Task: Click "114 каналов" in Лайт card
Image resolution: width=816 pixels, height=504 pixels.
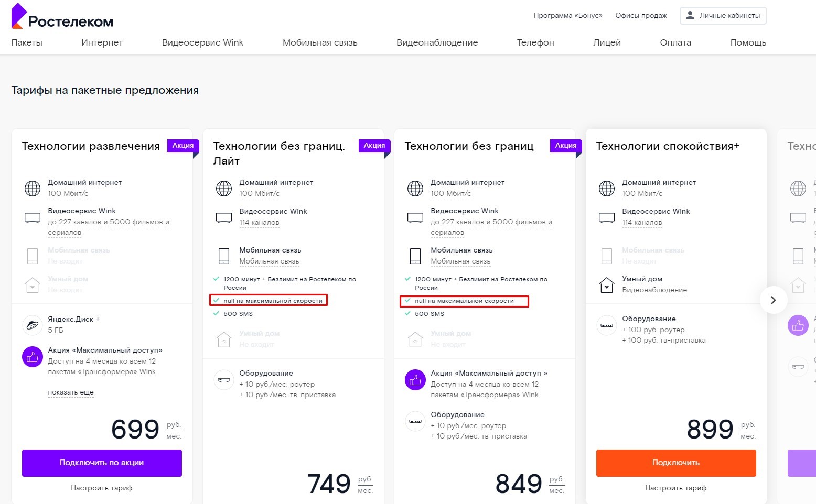Action: [259, 222]
